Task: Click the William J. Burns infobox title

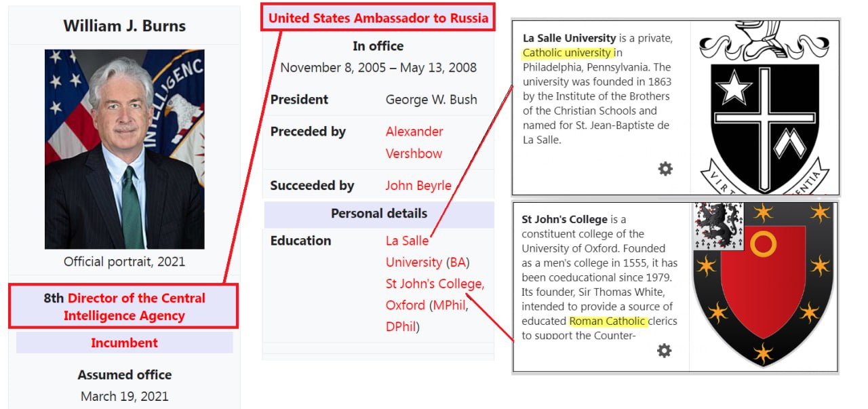Action: click(x=125, y=26)
